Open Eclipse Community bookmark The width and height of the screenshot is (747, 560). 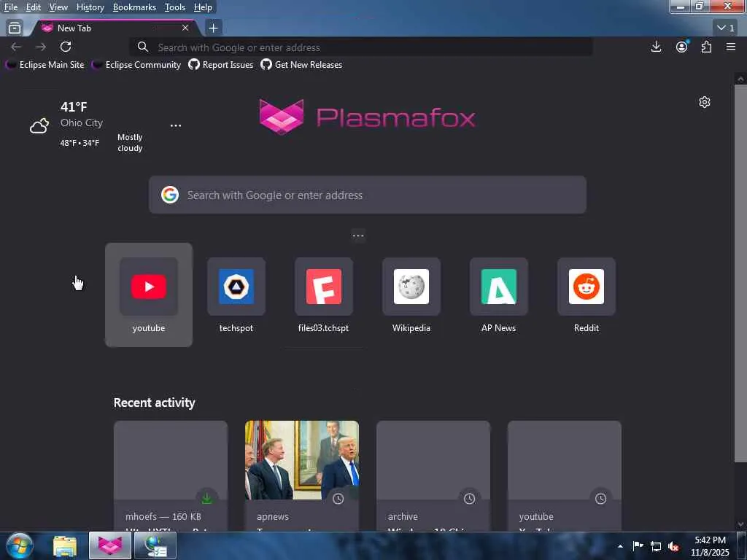pyautogui.click(x=136, y=65)
